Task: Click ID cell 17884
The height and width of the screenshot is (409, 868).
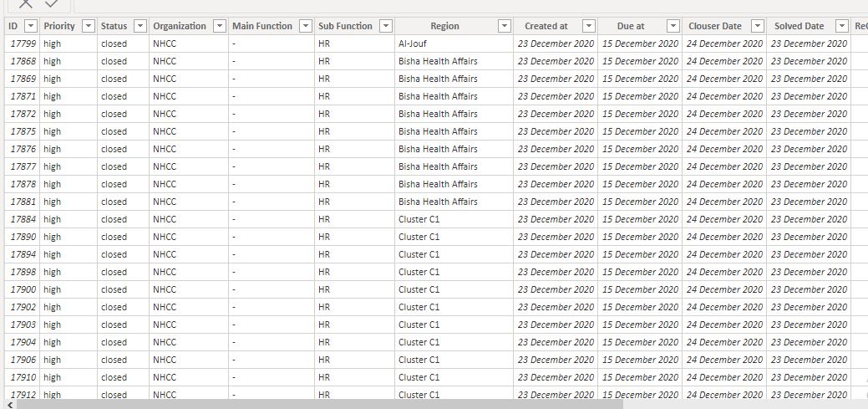Action: [23, 219]
